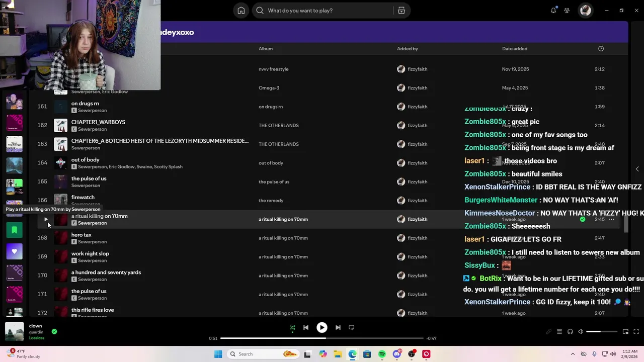Select track 'work night slop'
Screen dimensions: 644x362
tap(90, 254)
